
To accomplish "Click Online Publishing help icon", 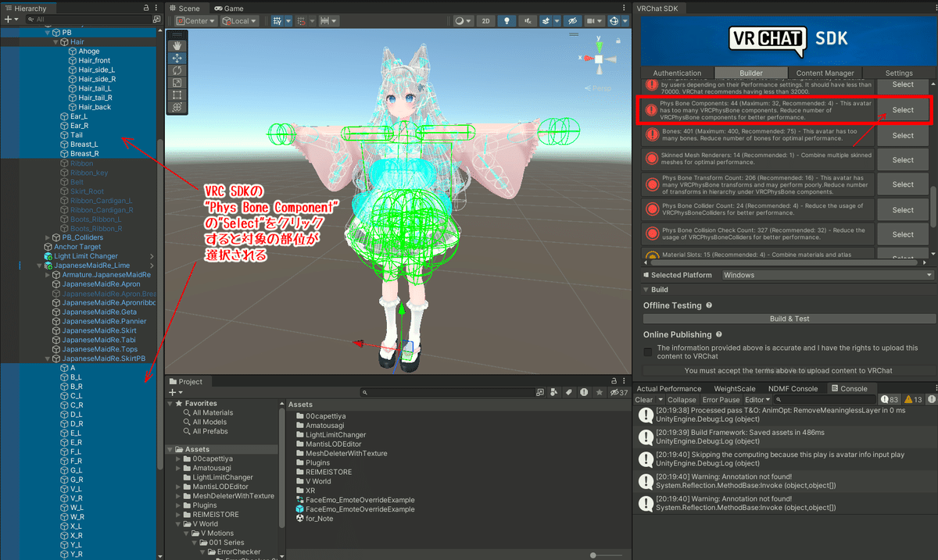I will tap(718, 334).
